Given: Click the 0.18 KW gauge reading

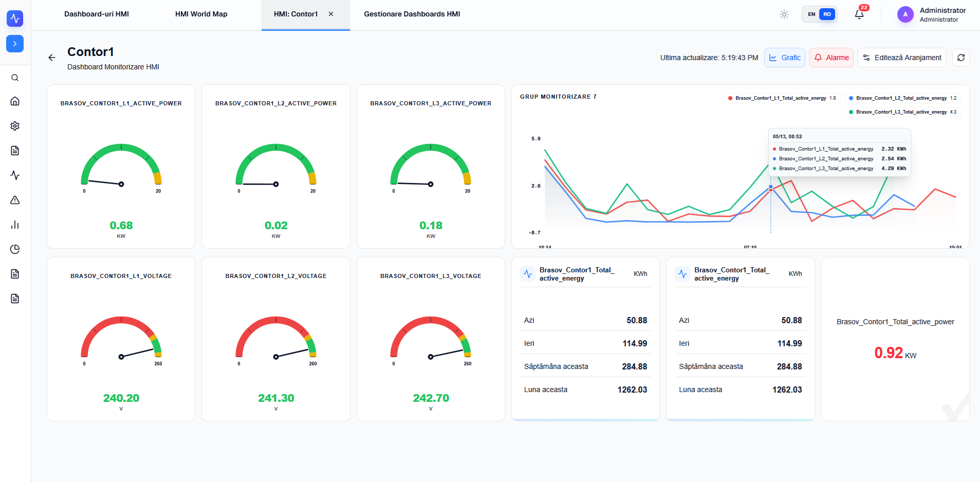Looking at the screenshot, I should point(431,226).
